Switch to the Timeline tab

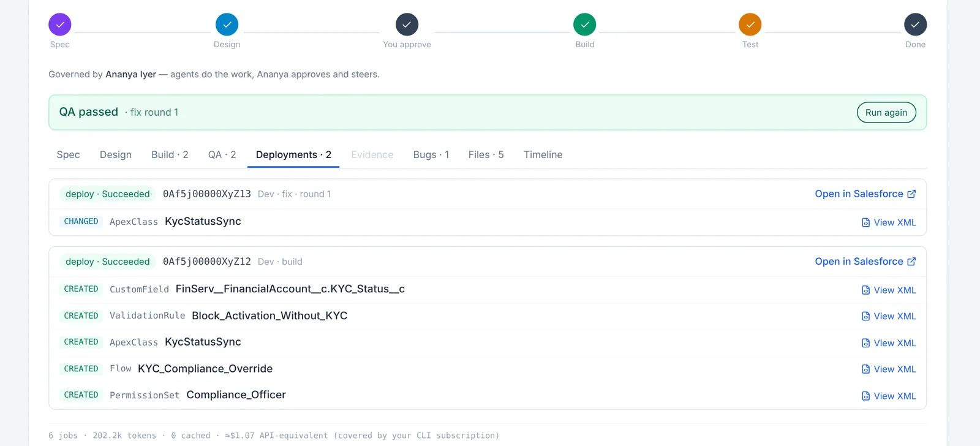pos(543,154)
